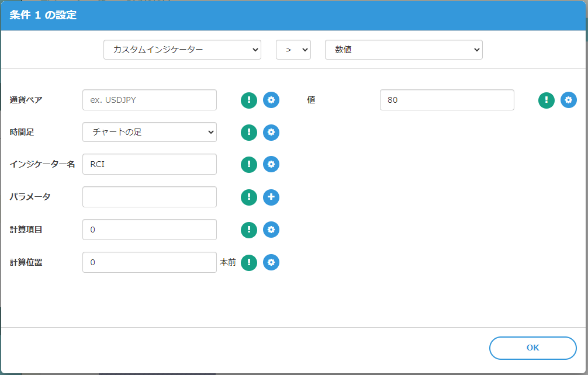Click the green info icon beside 時間足
588x375 pixels.
(x=249, y=133)
